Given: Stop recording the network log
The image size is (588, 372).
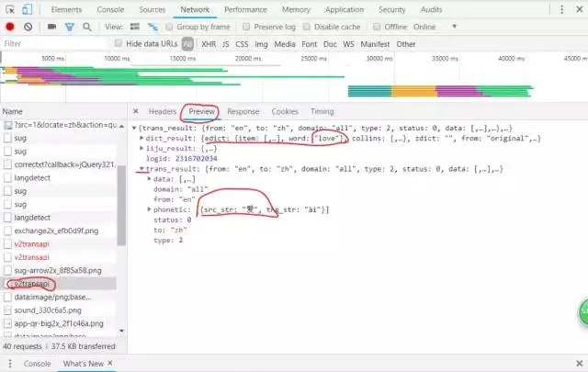Looking at the screenshot, I should coord(10,27).
